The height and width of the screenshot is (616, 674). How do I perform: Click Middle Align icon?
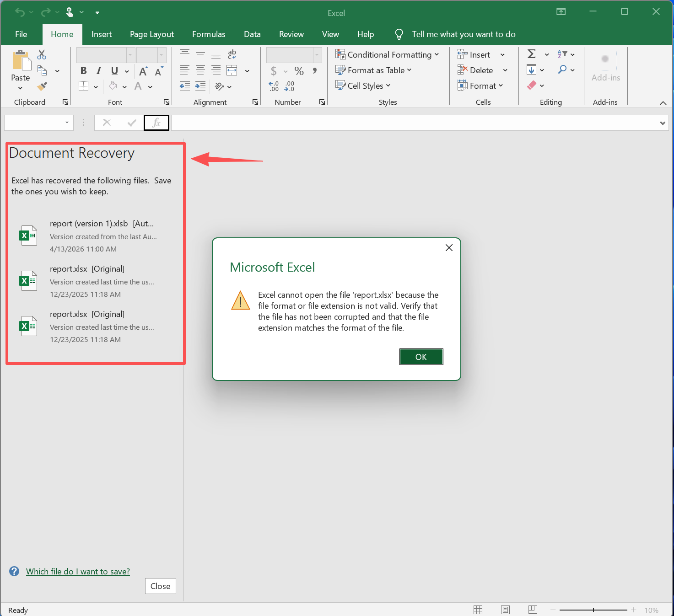(200, 55)
